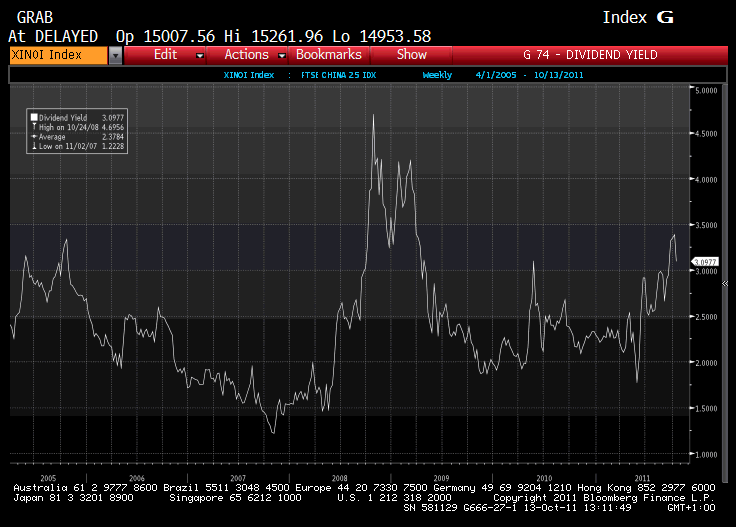
Task: Click the High marker icon in legend
Action: 34,127
